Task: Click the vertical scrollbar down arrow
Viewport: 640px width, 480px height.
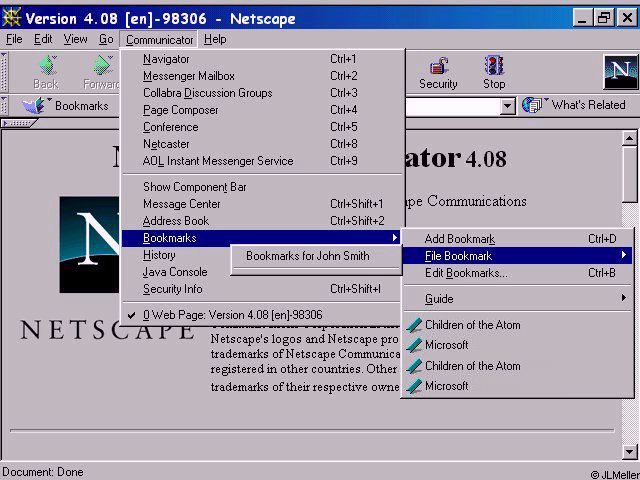Action: 629,451
